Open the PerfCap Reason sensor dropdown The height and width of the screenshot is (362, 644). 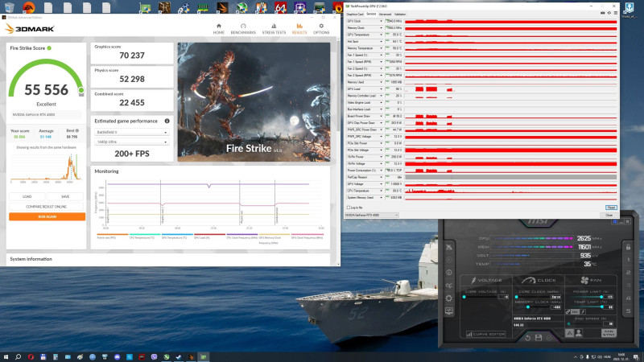(x=381, y=177)
